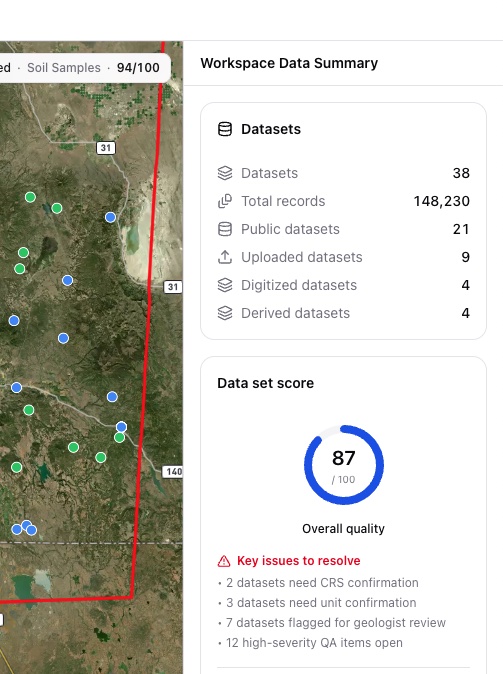Viewport: 503px width, 674px height.
Task: Click the Total records value 148,230
Action: [442, 201]
